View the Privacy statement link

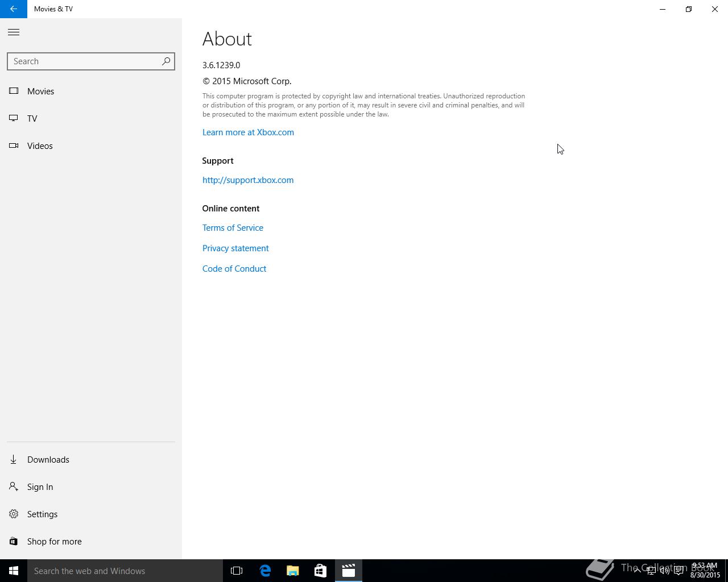(235, 248)
